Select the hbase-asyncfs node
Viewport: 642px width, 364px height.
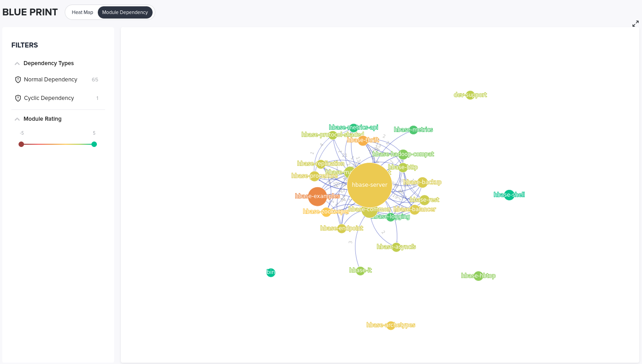[396, 247]
